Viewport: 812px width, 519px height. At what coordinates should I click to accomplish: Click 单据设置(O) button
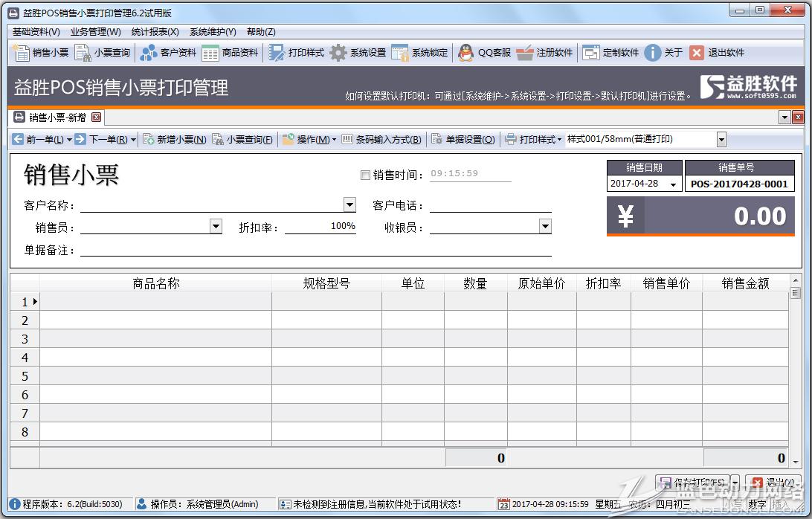(463, 140)
